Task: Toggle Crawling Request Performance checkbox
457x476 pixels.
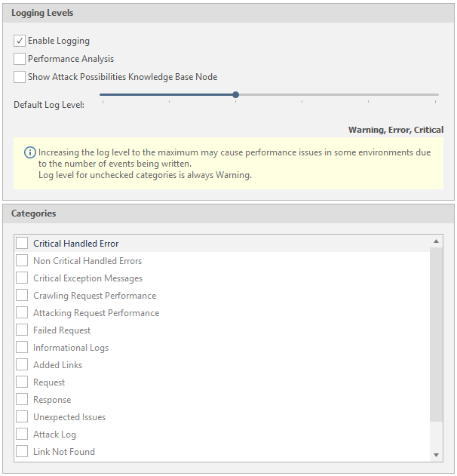Action: click(22, 296)
